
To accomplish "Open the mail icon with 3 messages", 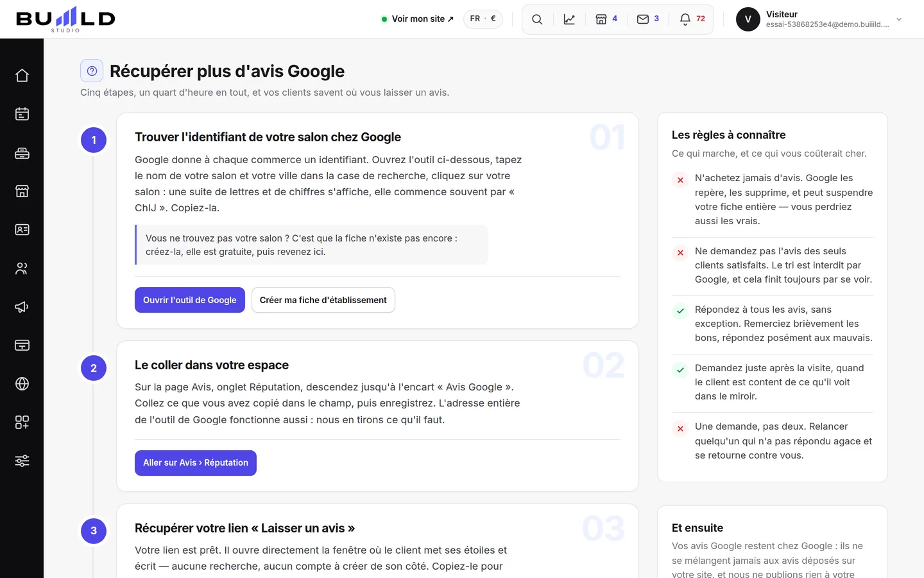I will click(x=648, y=19).
